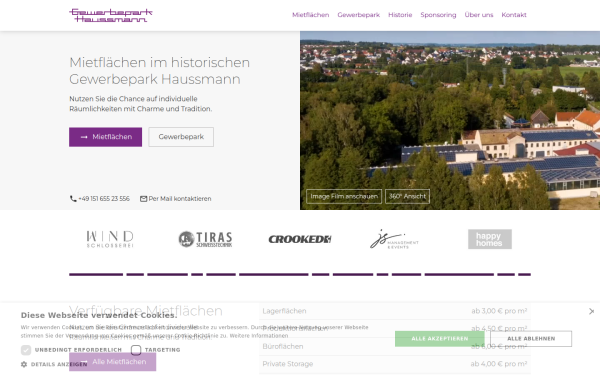Accept all cookies with Alle Akzeptieren

(440, 339)
